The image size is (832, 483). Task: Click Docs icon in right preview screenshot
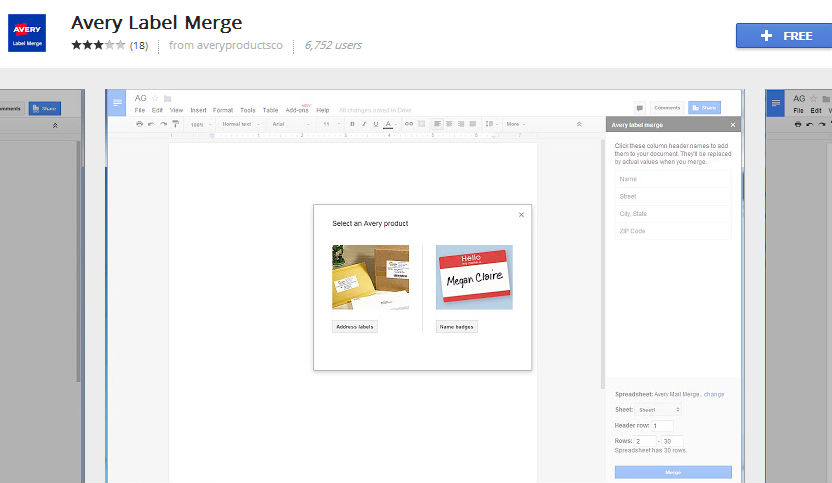[776, 103]
